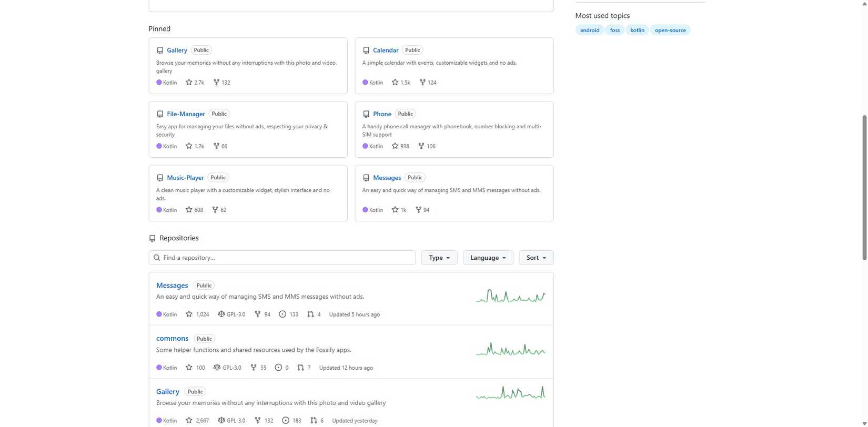Click the fork icon in commons repository row

click(x=254, y=368)
